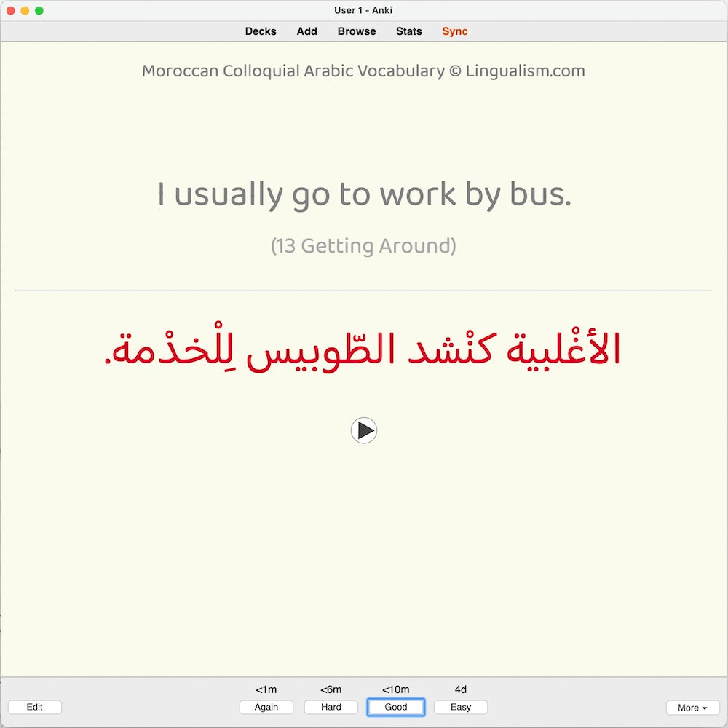
Task: Edit the current flashcard
Action: [34, 707]
